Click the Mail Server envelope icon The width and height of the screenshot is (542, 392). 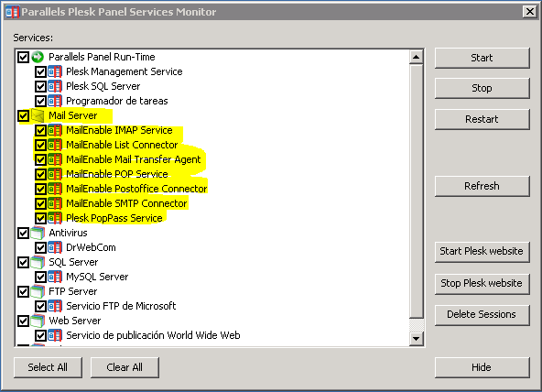tap(38, 115)
